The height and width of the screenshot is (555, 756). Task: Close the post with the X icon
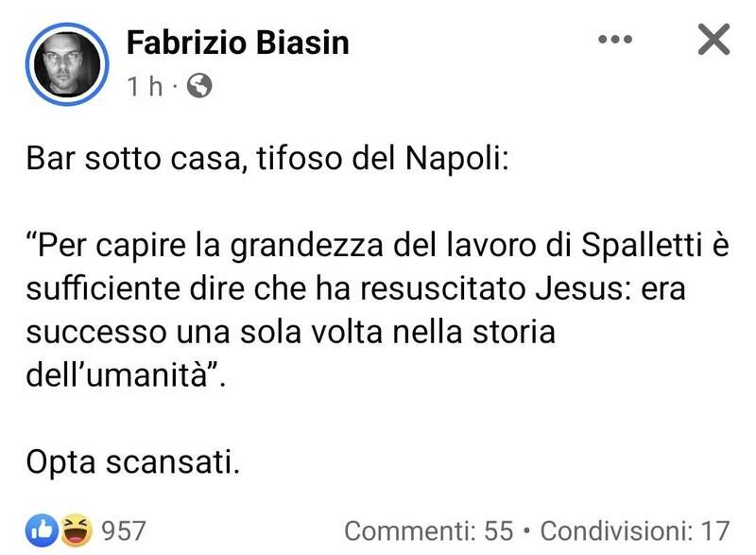[x=713, y=39]
